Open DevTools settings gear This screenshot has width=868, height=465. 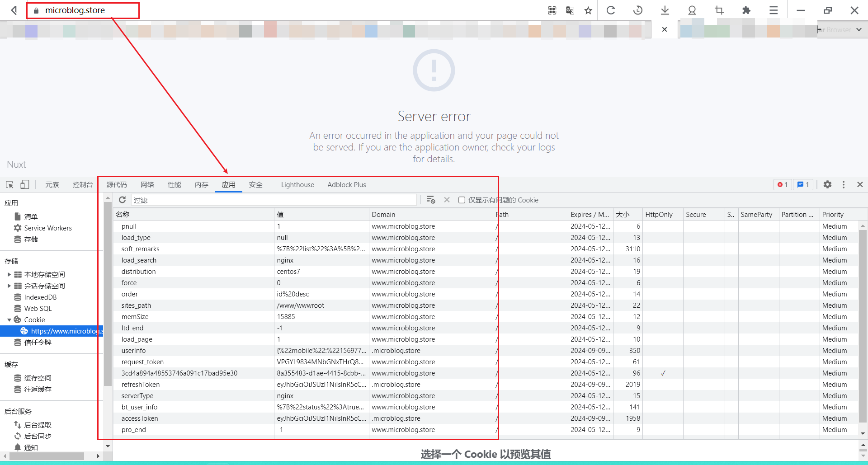tap(827, 184)
